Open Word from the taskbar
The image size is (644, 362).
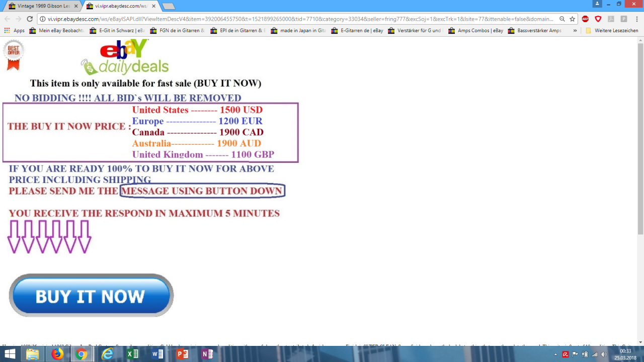tap(157, 354)
